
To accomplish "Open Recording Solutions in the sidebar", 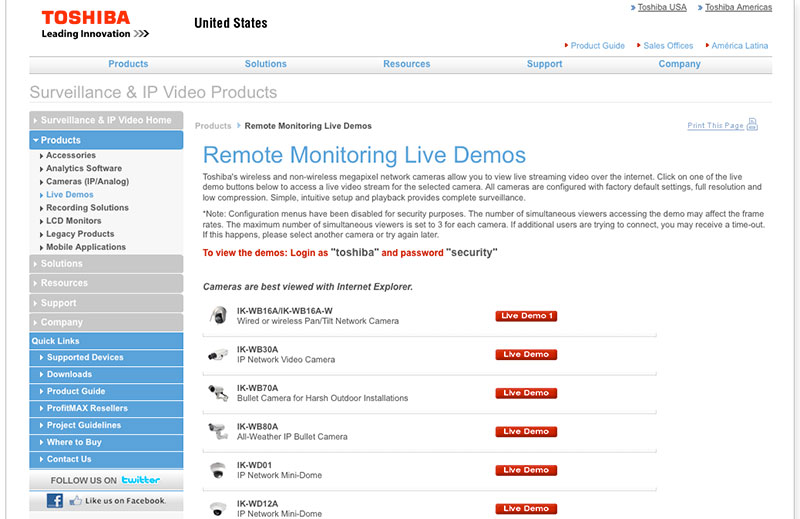I will coord(87,208).
